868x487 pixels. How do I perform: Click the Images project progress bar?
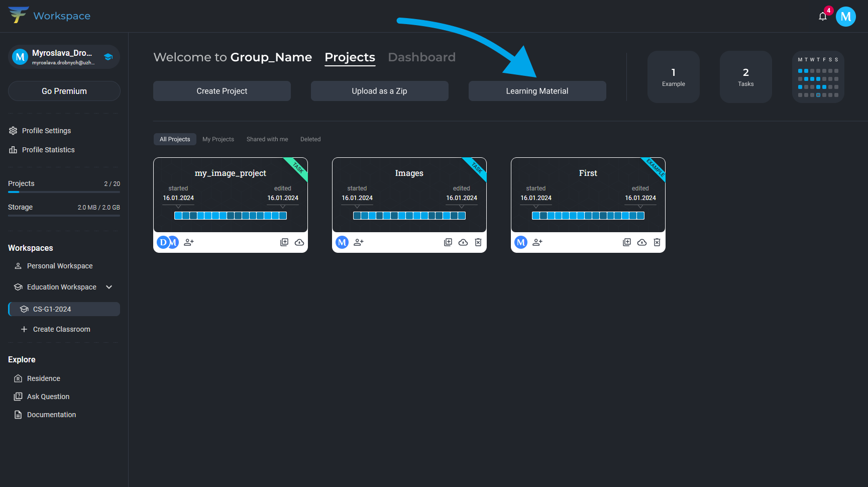click(409, 216)
